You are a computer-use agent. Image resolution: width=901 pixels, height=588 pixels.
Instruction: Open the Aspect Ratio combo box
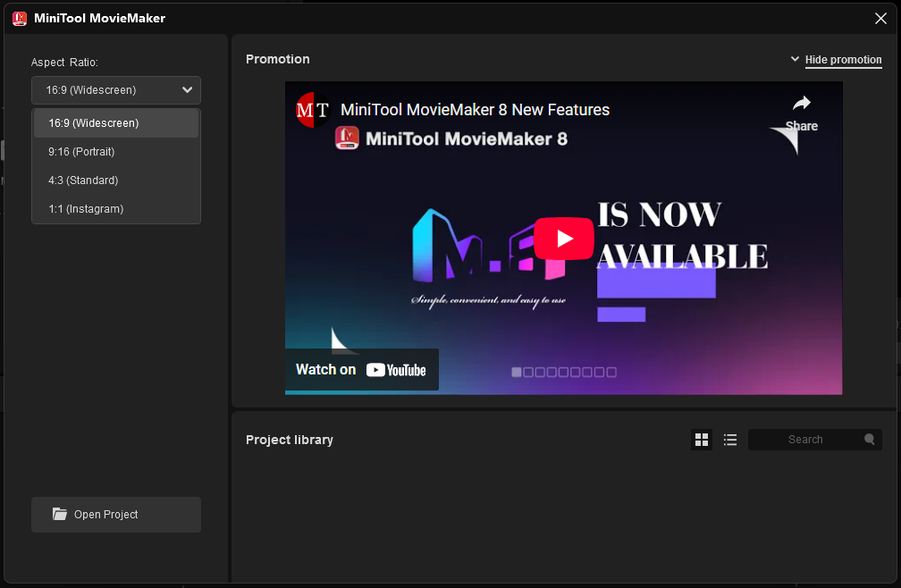[116, 90]
